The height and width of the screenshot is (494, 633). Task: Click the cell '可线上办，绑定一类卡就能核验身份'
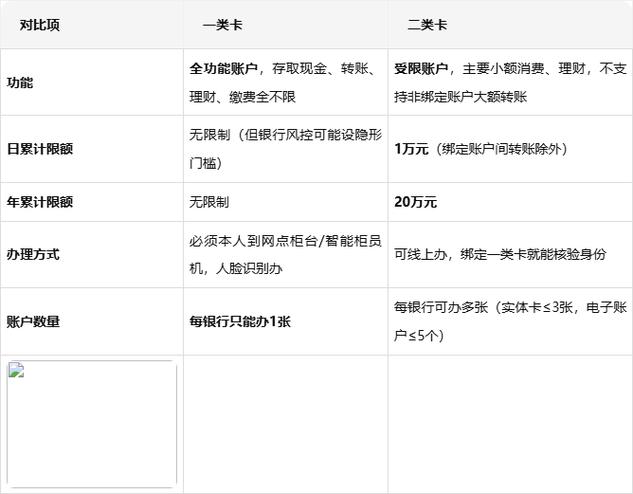coord(511,254)
